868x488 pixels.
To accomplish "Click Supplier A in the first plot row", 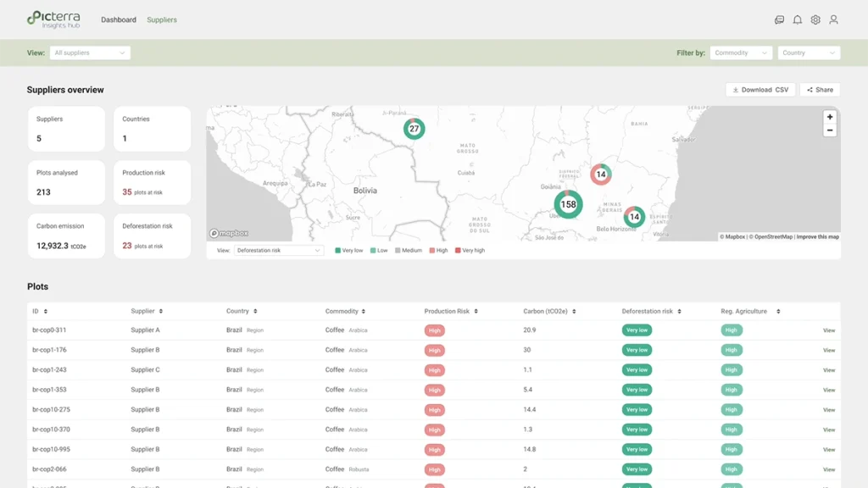I will 145,330.
